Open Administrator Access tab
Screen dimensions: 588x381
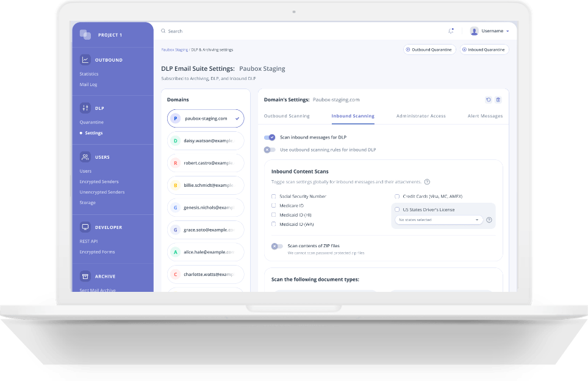pyautogui.click(x=421, y=116)
